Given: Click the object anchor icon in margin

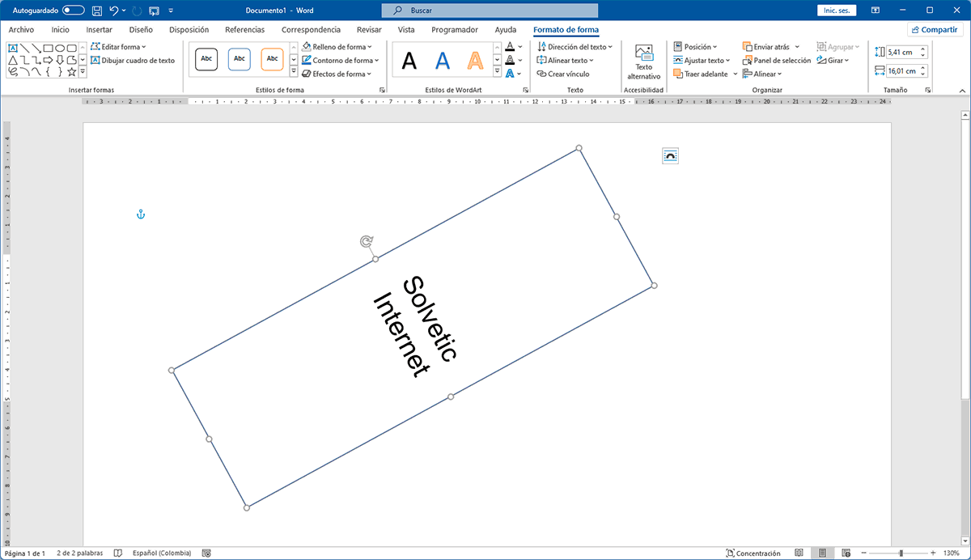Looking at the screenshot, I should [x=140, y=214].
